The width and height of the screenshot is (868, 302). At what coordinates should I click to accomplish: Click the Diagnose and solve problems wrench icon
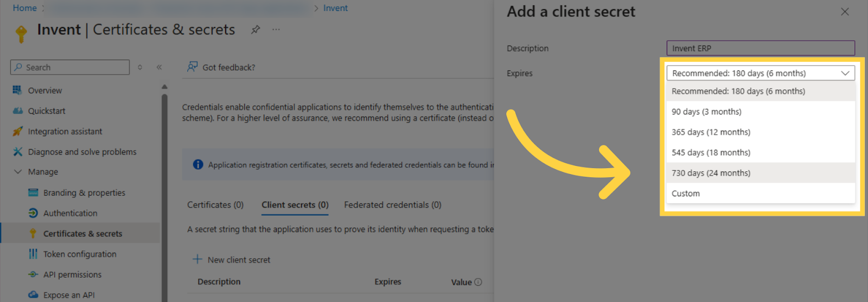coord(17,152)
